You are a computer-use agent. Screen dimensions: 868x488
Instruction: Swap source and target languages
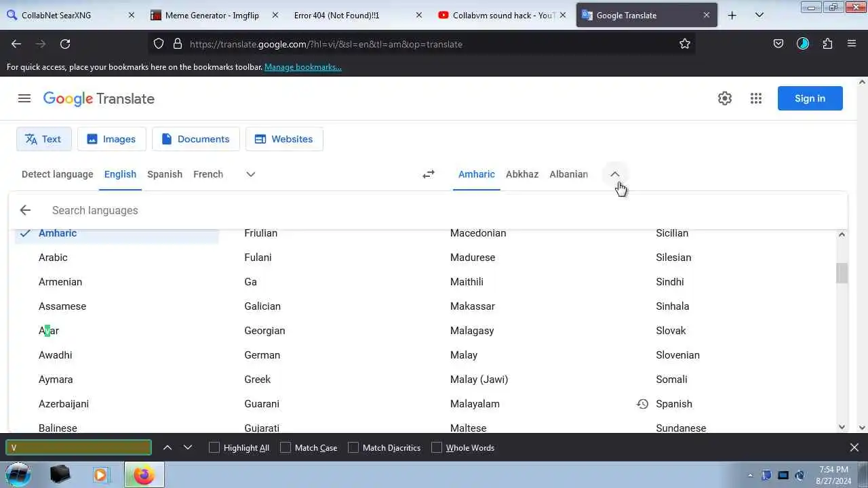pyautogui.click(x=429, y=174)
